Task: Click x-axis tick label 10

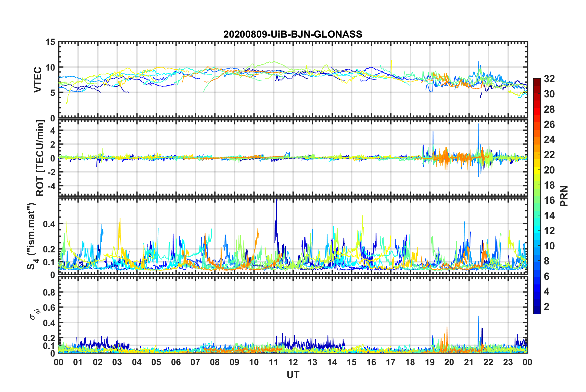Action: click(254, 362)
